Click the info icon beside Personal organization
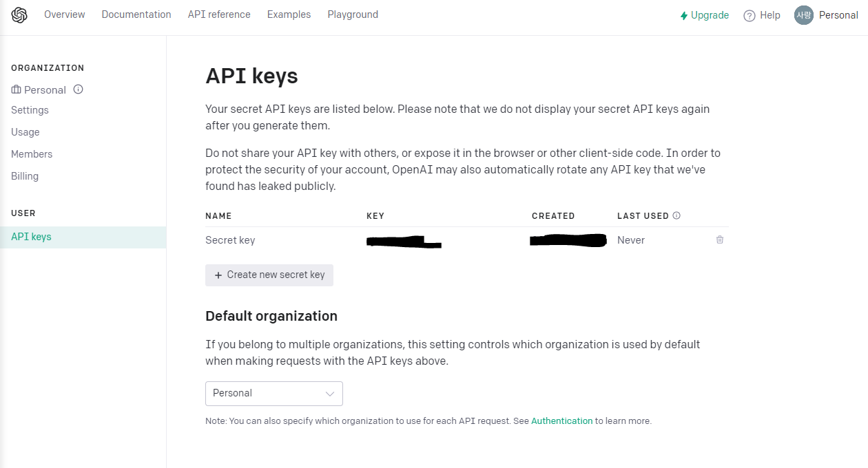 click(x=79, y=89)
